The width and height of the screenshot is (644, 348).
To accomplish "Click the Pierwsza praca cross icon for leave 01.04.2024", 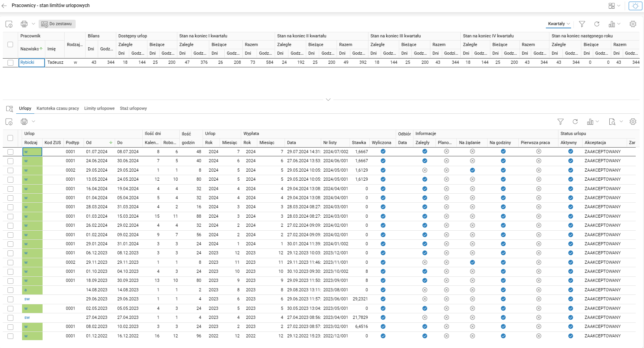I will (x=539, y=198).
